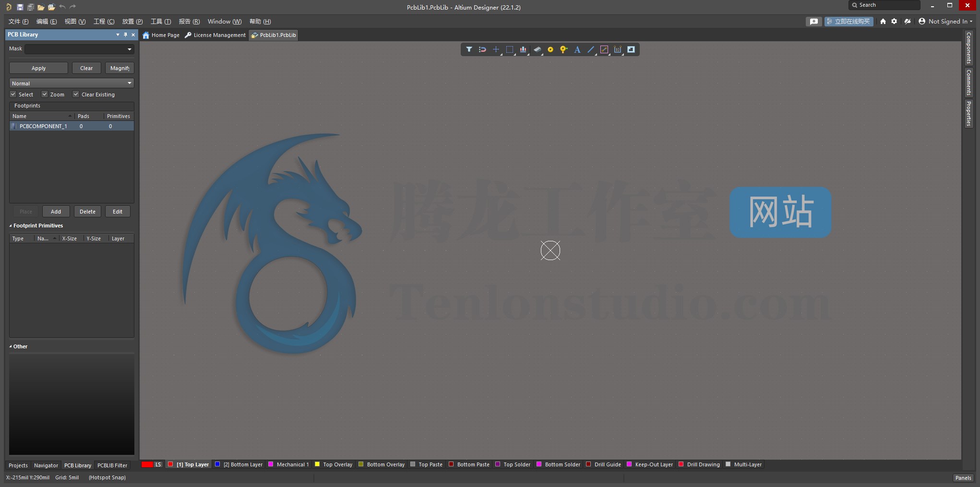Click the Save icon in title bar
Image resolution: width=980 pixels, height=487 pixels.
20,7
